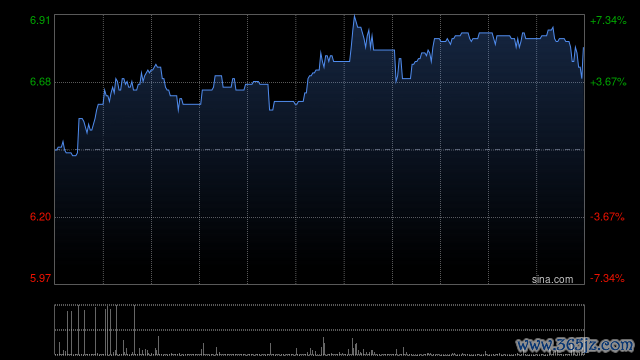640x360 pixels.
Task: Click the -3.67% percentage label
Action: [607, 217]
